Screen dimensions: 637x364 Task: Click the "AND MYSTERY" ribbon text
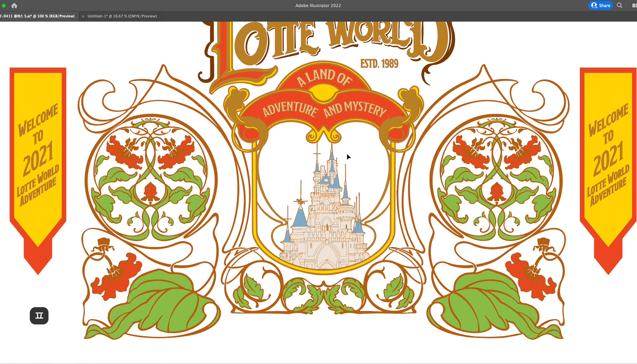355,109
